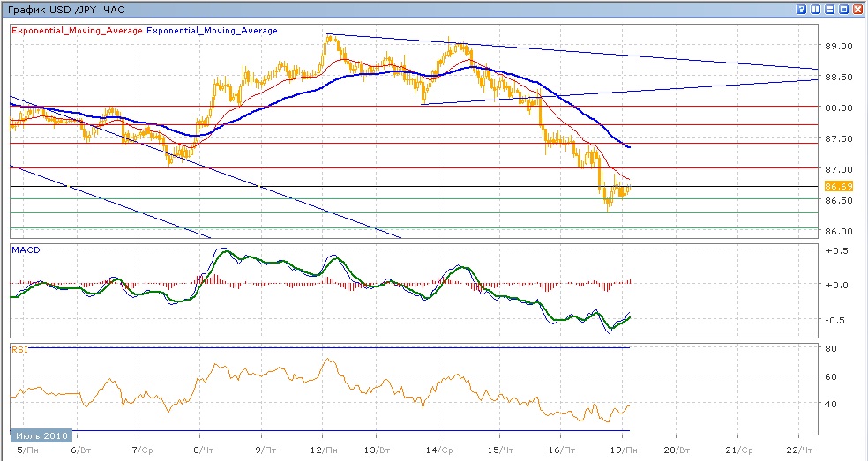Click the blue help question mark icon
This screenshot has height=461, width=868.
(801, 8)
